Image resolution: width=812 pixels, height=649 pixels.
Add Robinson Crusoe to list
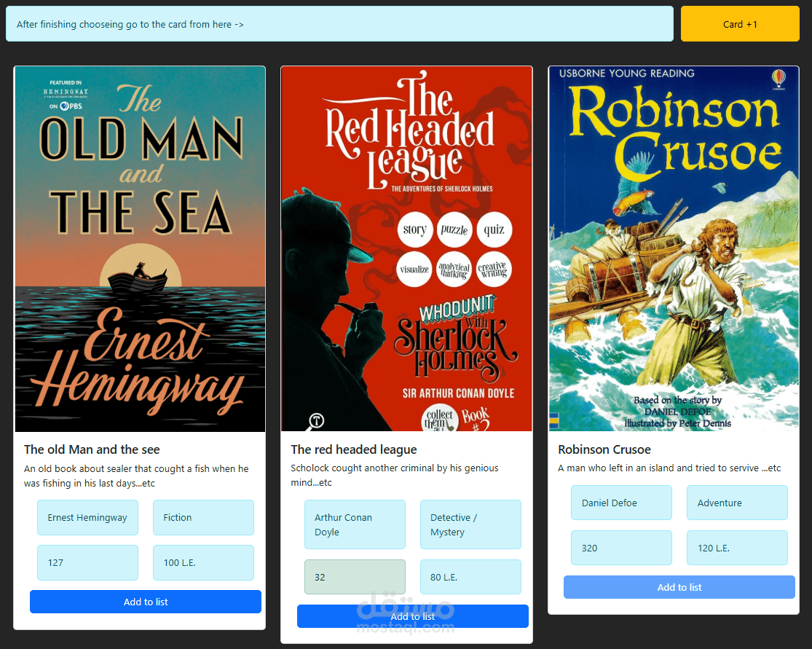coord(679,587)
